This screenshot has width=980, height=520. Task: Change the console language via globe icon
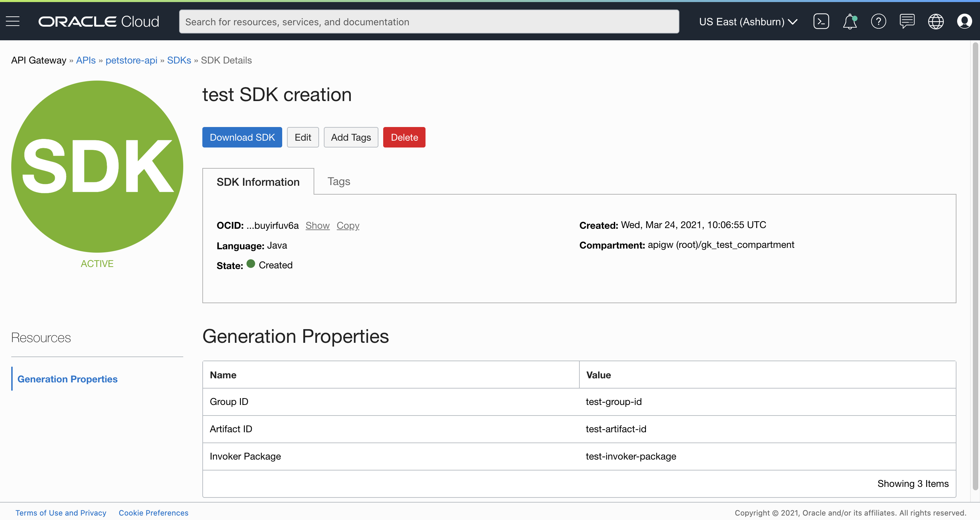[936, 21]
